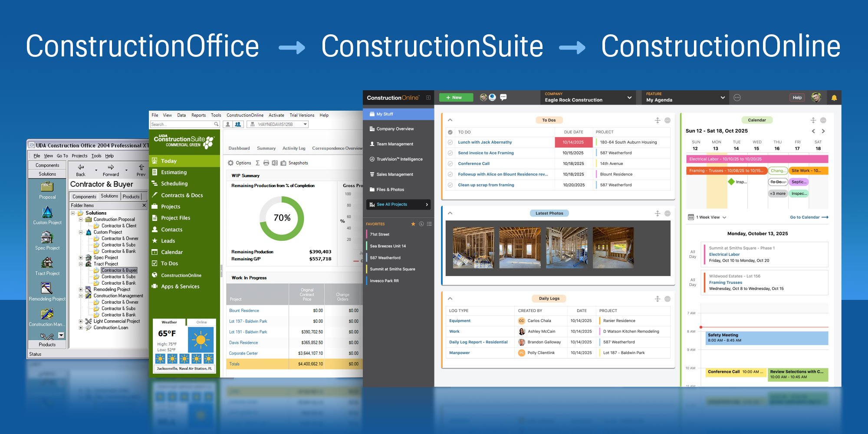868x434 pixels.
Task: Open the list icon in Favorites header
Action: [429, 224]
